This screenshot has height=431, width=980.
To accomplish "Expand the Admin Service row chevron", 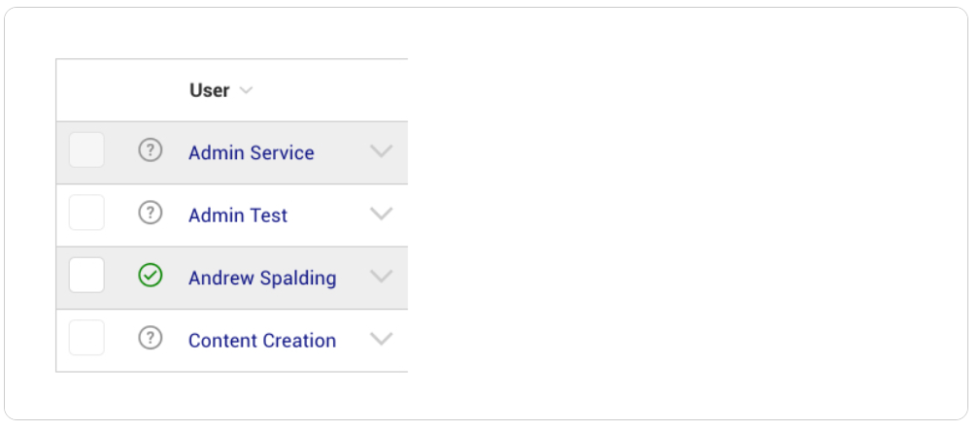I will point(382,151).
